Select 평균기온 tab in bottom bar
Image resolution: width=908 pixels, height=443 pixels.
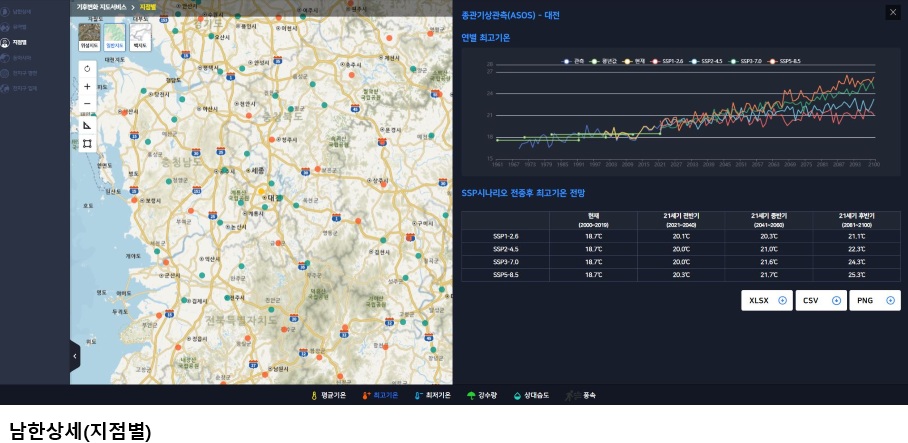click(328, 395)
